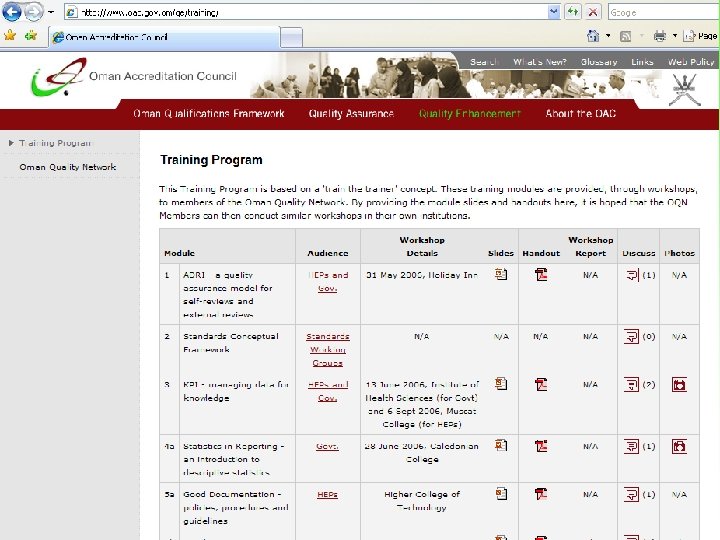Click the 'Higher College of Technology' cell
720x540 pixels.
click(x=422, y=501)
